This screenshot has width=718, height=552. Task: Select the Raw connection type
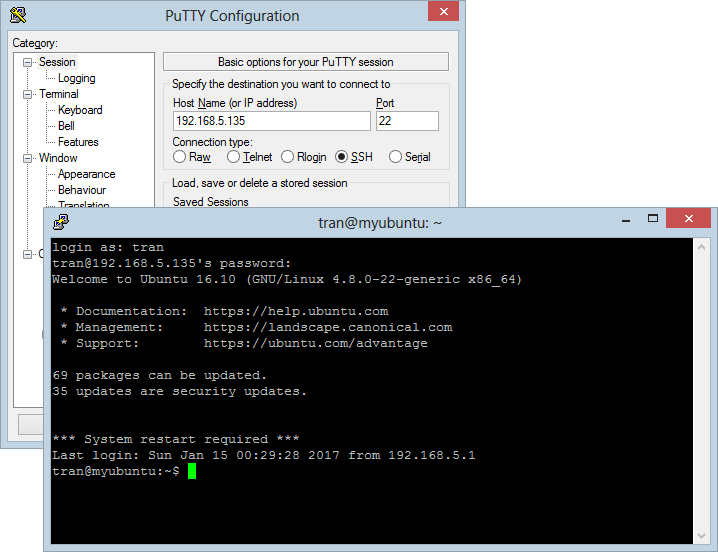[192, 157]
